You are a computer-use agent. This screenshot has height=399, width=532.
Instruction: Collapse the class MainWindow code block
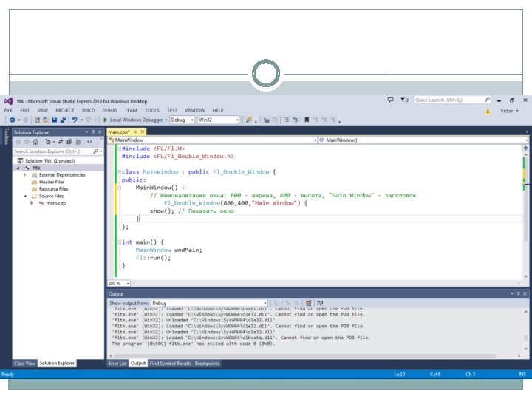[x=120, y=172]
